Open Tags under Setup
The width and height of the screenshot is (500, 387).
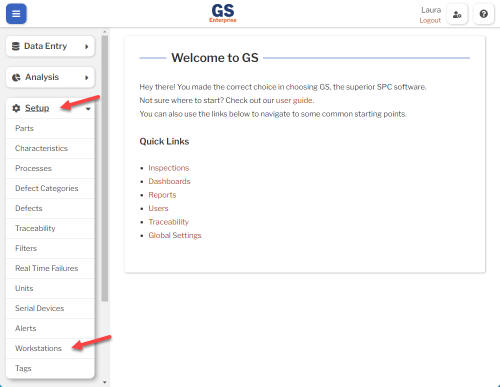[50, 368]
